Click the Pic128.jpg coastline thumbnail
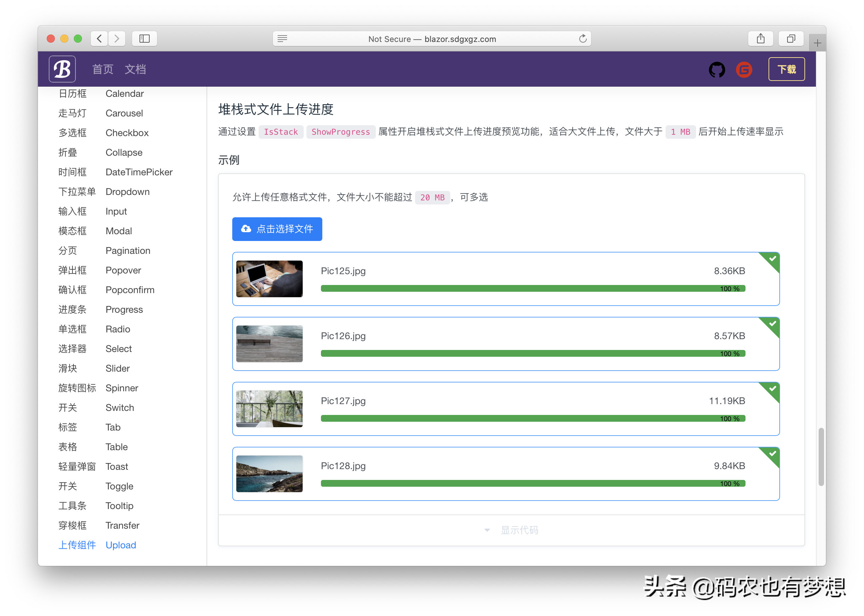 pyautogui.click(x=269, y=474)
